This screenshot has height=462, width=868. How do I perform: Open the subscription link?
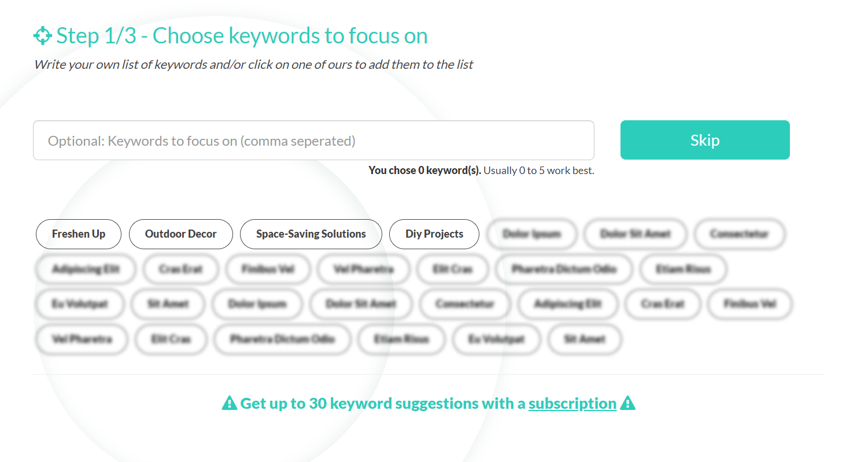tap(572, 403)
